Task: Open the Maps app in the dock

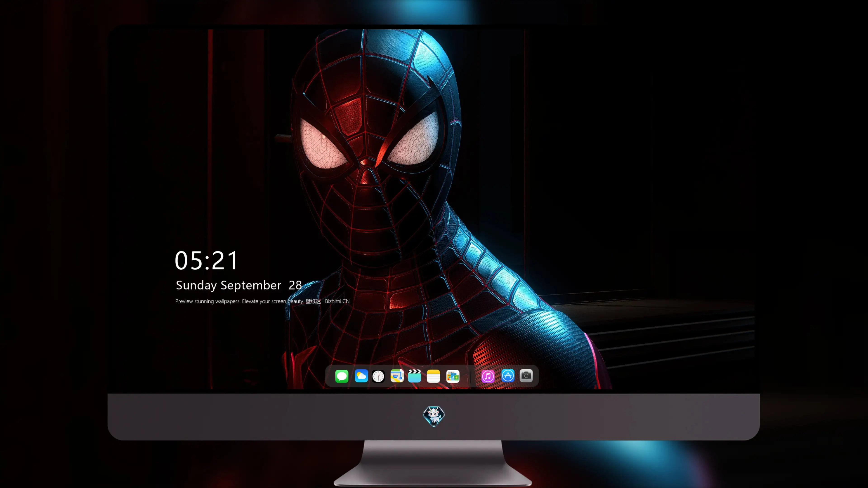Action: tap(397, 376)
